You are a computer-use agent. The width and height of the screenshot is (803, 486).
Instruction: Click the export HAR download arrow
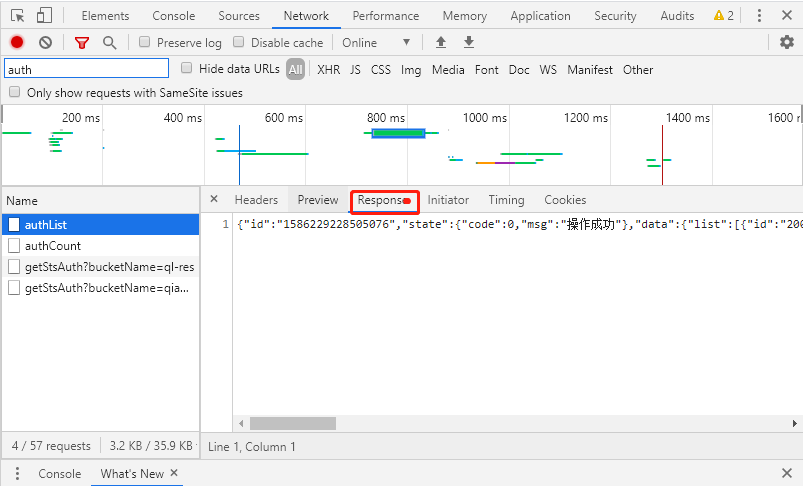pyautogui.click(x=469, y=42)
